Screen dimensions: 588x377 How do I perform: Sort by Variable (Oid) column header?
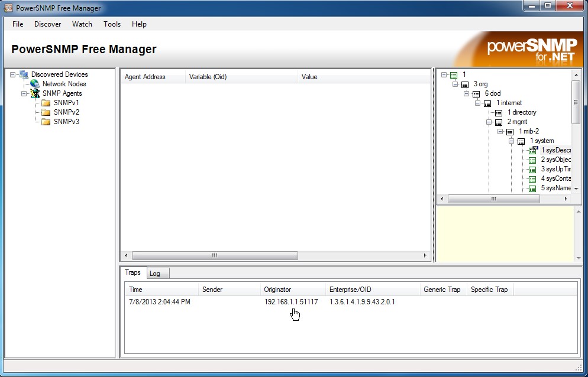click(x=241, y=77)
